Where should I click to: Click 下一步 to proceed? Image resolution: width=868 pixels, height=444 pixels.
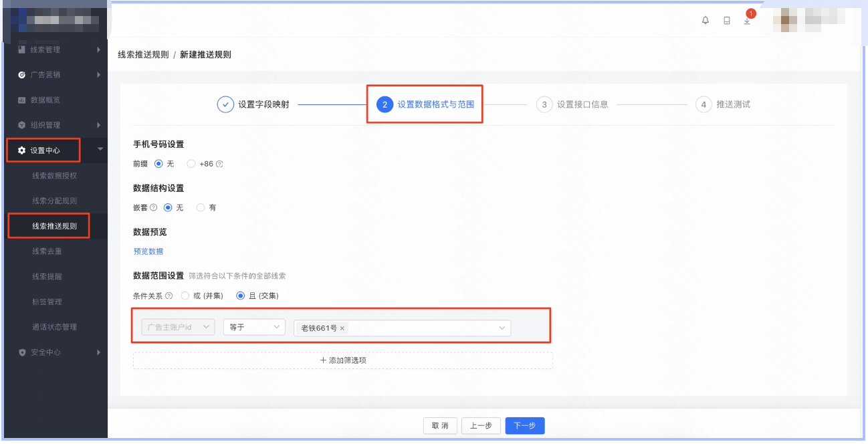524,425
